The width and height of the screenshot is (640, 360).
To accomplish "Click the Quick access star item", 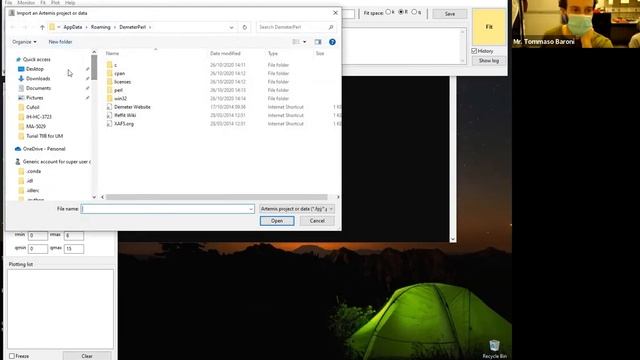I will (x=36, y=60).
